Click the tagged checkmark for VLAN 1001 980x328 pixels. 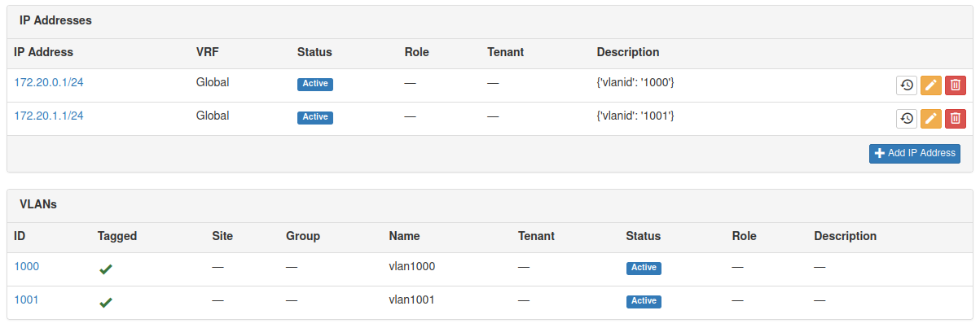106,303
